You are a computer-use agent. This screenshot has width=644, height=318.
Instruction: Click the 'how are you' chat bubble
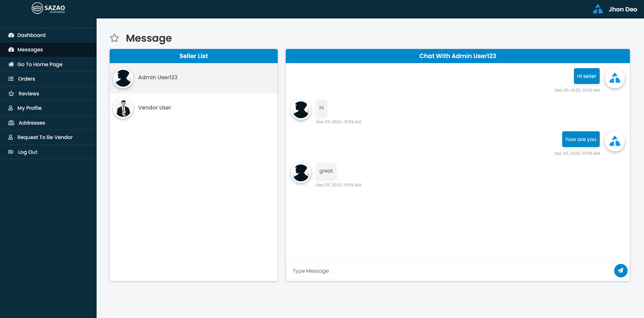coord(581,139)
